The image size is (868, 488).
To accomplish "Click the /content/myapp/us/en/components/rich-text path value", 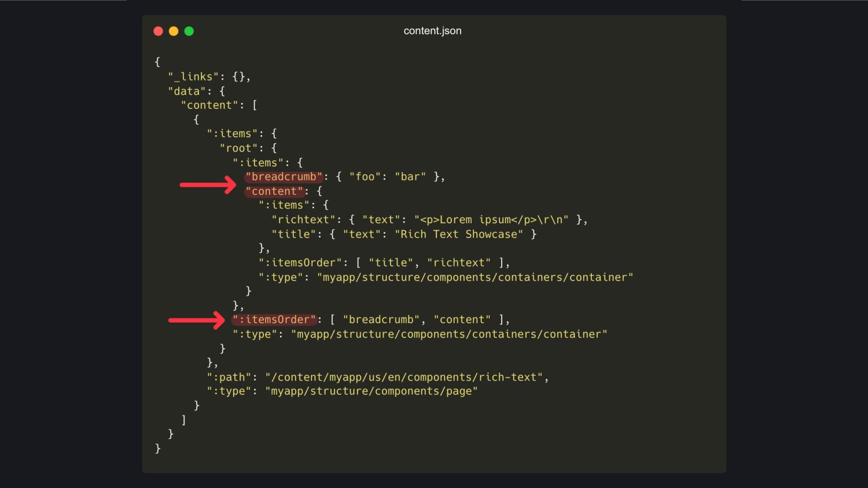I will click(x=404, y=378).
